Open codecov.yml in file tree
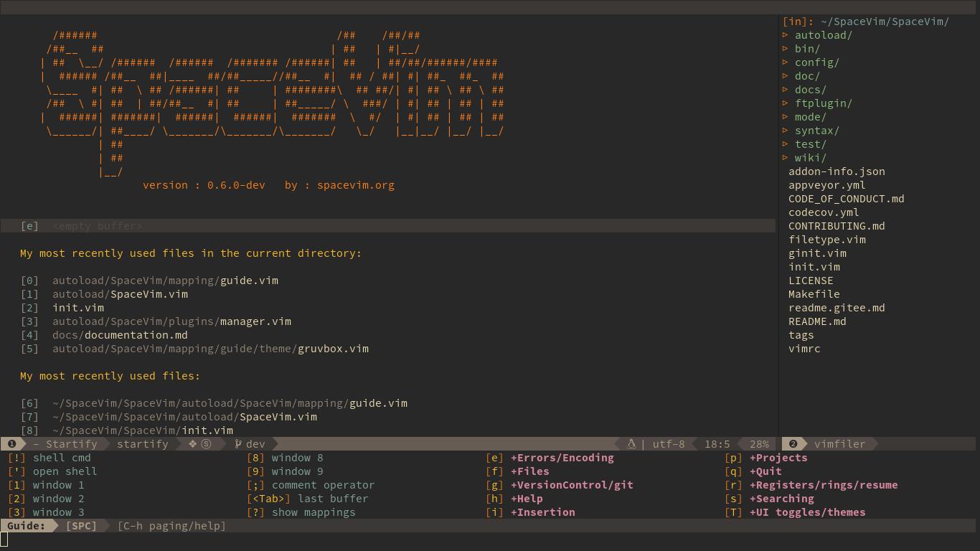This screenshot has width=980, height=551. pyautogui.click(x=824, y=212)
